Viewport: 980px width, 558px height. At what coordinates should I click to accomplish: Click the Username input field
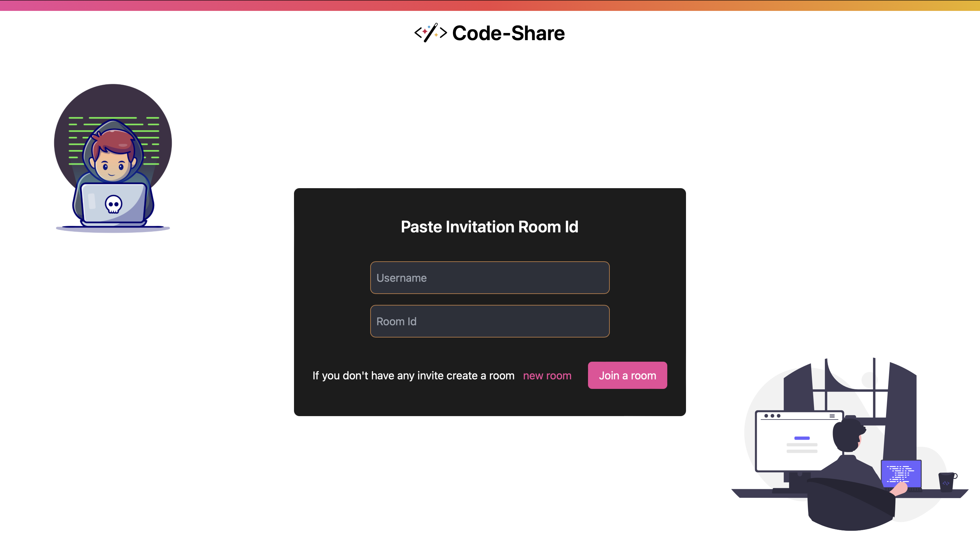tap(489, 277)
